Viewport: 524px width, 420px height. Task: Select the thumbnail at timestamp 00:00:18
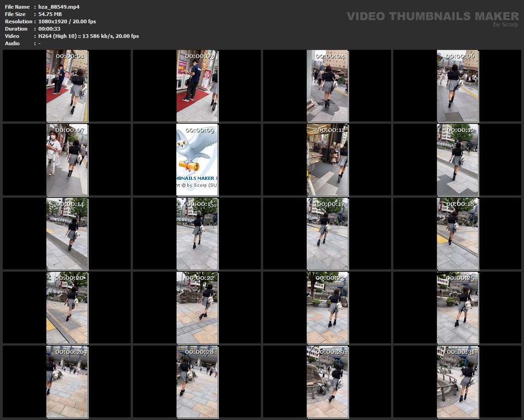457,234
